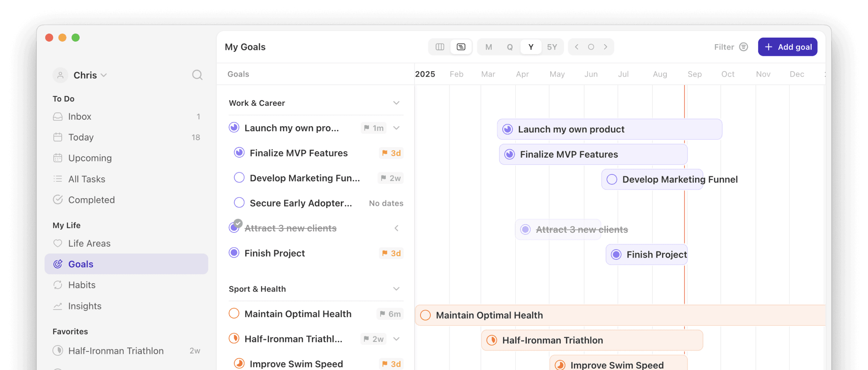Click the Maintain Optimal Health timeline bar
Screen dimensions: 868x370
click(620, 315)
